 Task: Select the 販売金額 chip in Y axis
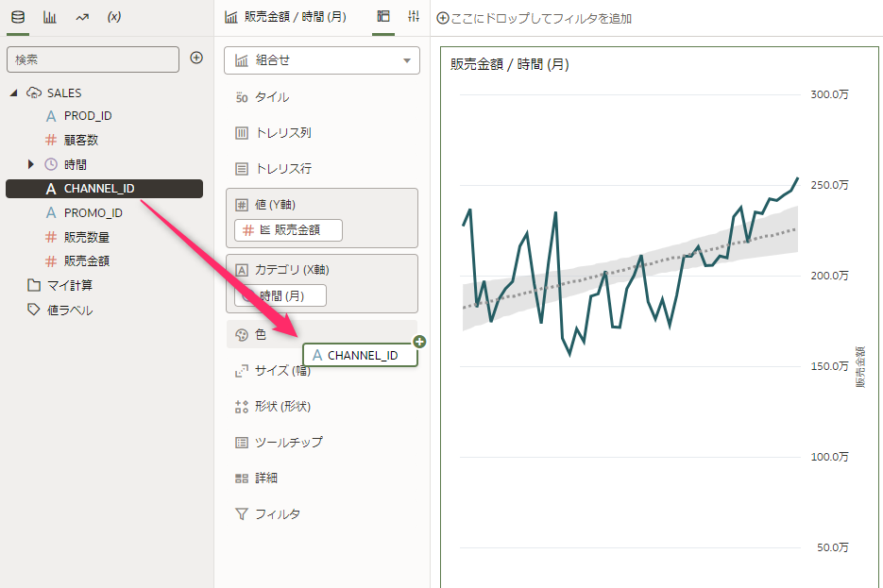point(288,230)
